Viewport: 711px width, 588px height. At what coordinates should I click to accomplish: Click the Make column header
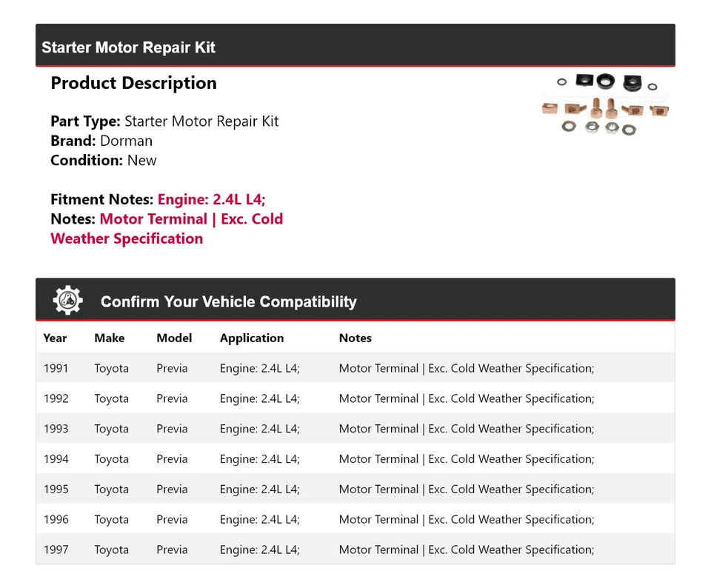pyautogui.click(x=110, y=338)
